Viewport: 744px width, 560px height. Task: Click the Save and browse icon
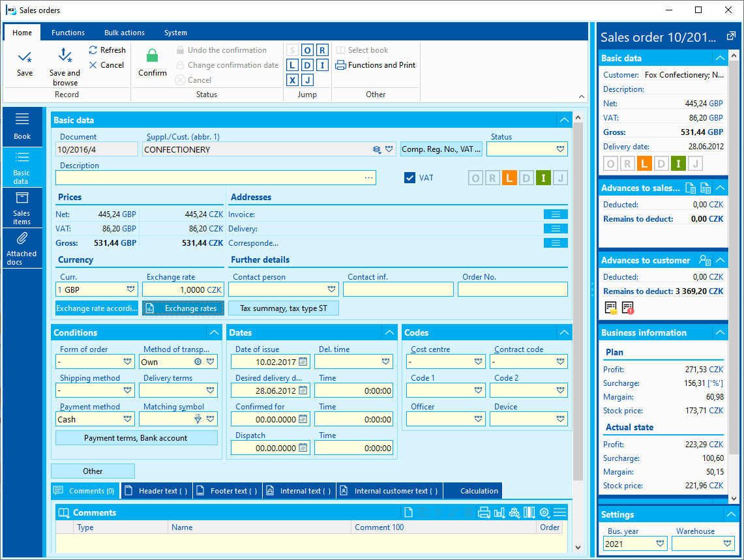[x=65, y=57]
